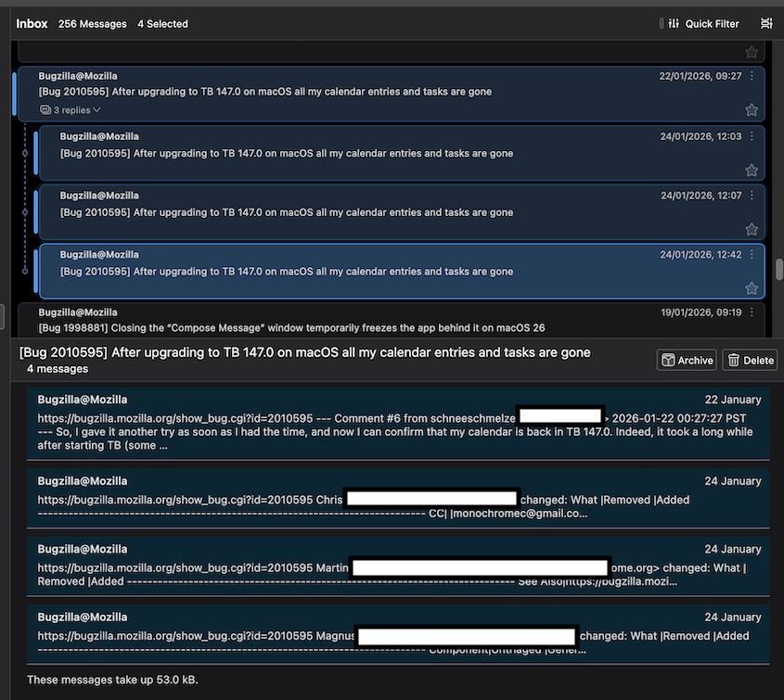Select the 22/01/2026 09:27 thread parent row

click(391, 95)
